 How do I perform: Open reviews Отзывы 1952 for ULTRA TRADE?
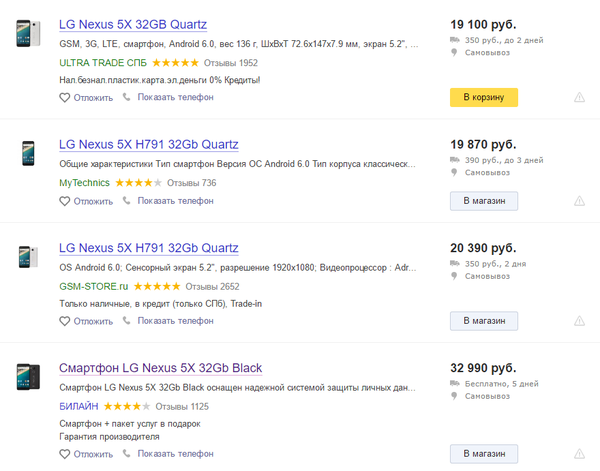pos(230,63)
